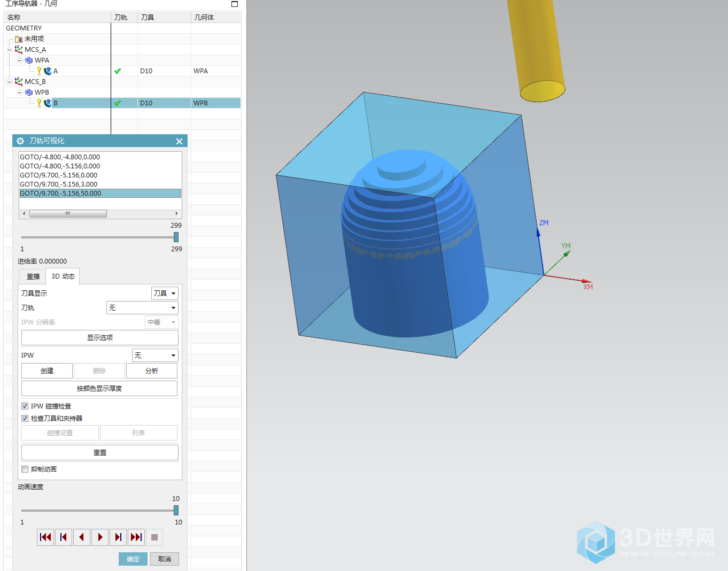Click yellow status icon of operation A
Screen dimensions: 728x571
(x=39, y=71)
